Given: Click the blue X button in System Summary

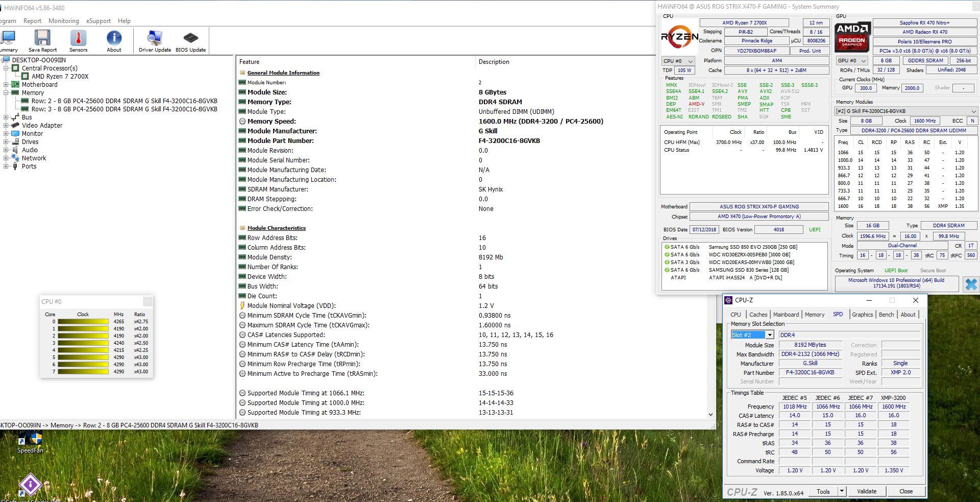Looking at the screenshot, I should [x=971, y=284].
